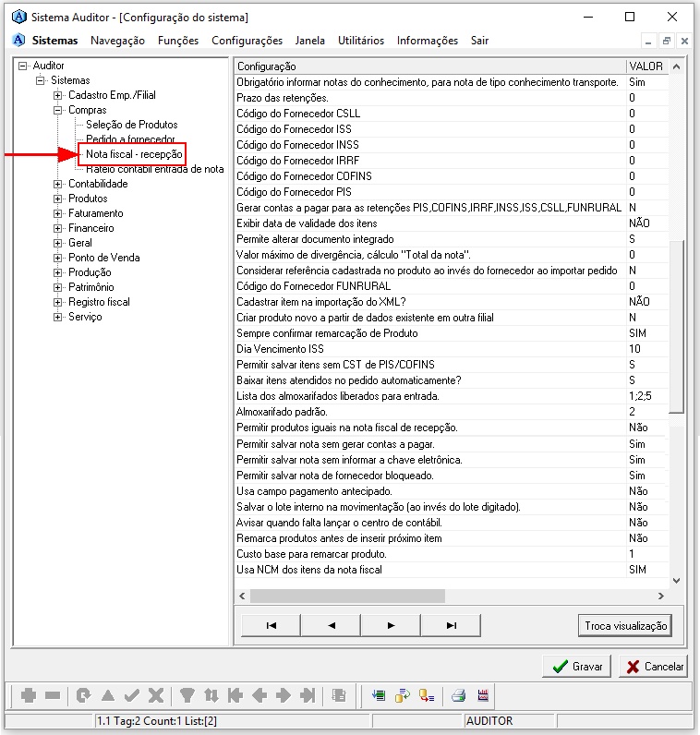This screenshot has height=735, width=700.
Task: Select Nota fiscal - recepção tree item
Action: tap(134, 154)
